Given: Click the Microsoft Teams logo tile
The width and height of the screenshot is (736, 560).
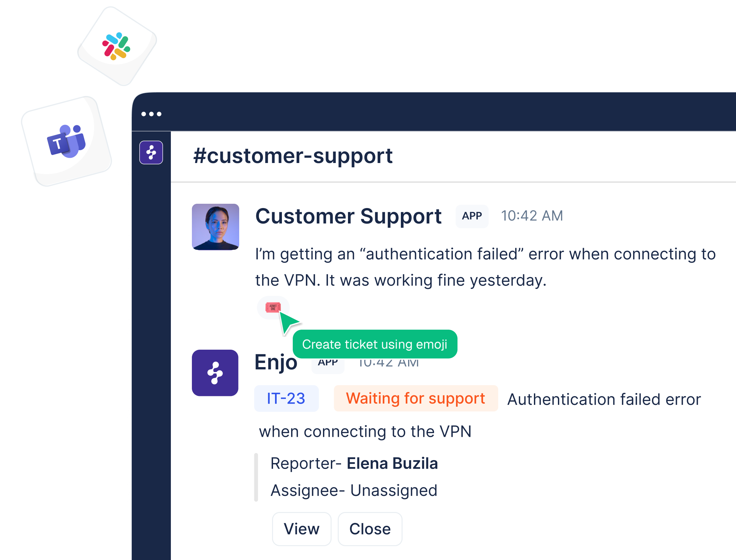Looking at the screenshot, I should pyautogui.click(x=66, y=141).
